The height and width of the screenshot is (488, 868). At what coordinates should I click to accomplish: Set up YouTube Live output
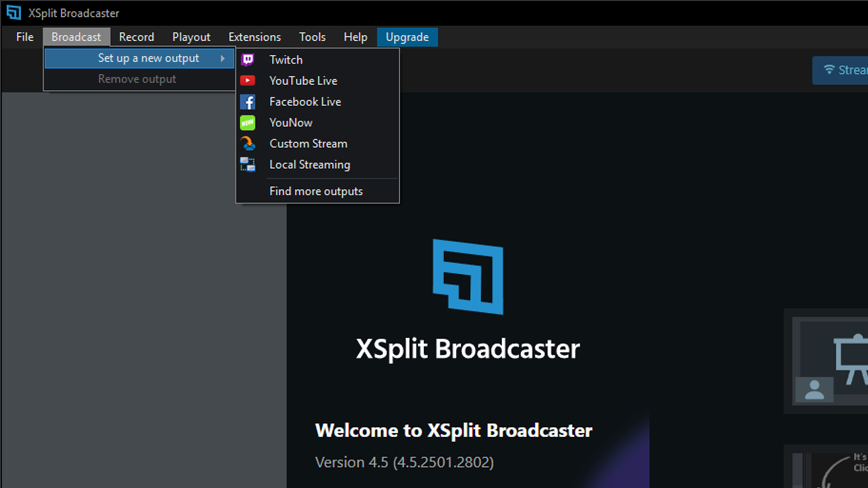pos(303,80)
